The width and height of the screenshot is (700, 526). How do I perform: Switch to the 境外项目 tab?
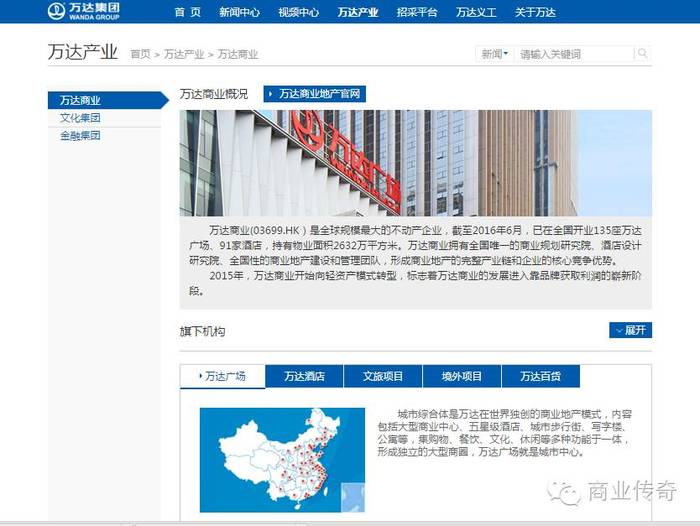click(x=462, y=376)
